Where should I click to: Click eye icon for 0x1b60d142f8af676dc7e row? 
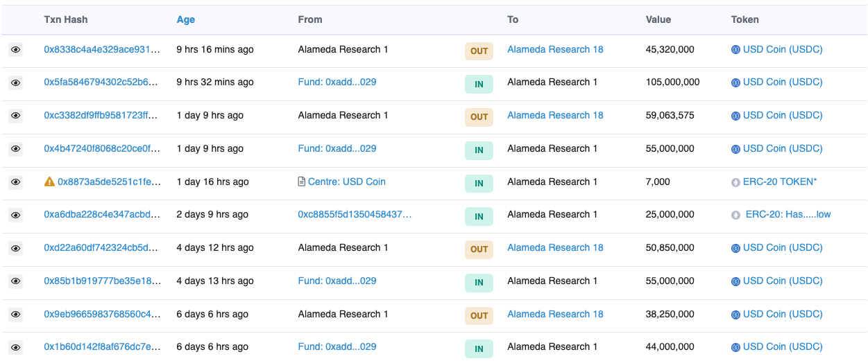click(15, 347)
